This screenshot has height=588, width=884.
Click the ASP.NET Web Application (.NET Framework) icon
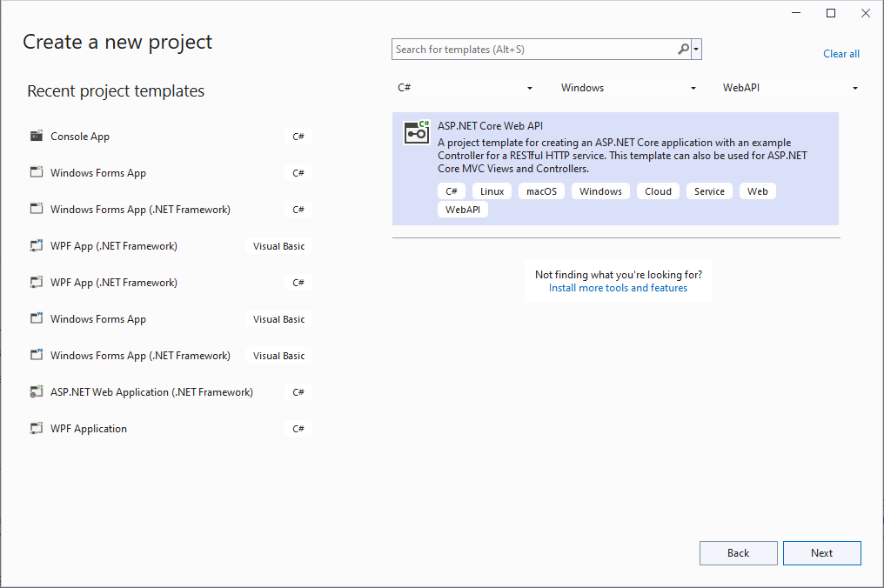[37, 391]
